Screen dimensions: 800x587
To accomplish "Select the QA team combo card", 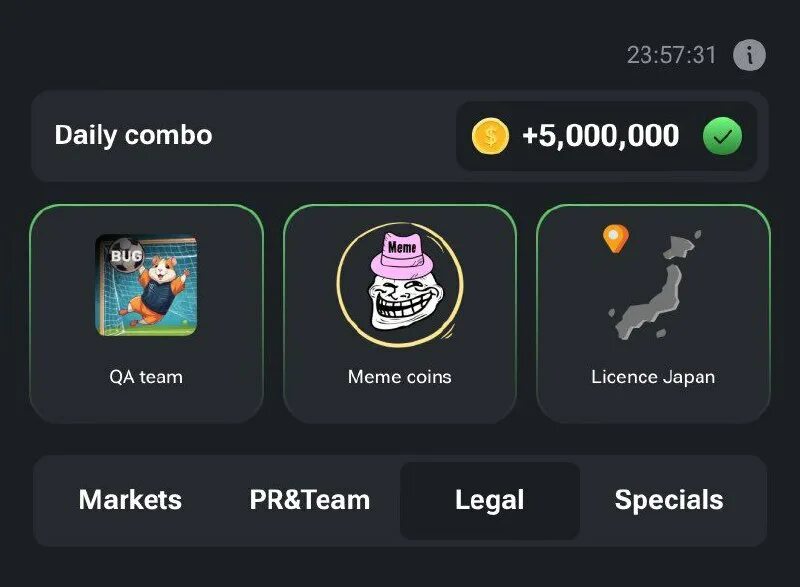I will click(146, 314).
